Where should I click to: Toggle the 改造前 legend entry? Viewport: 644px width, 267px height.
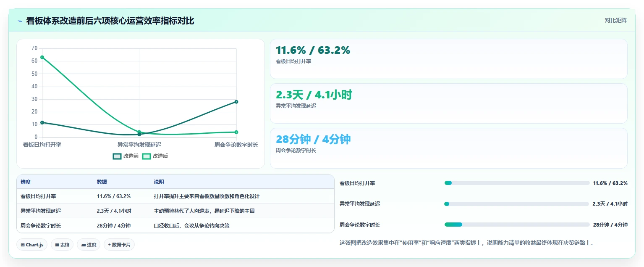(x=126, y=156)
